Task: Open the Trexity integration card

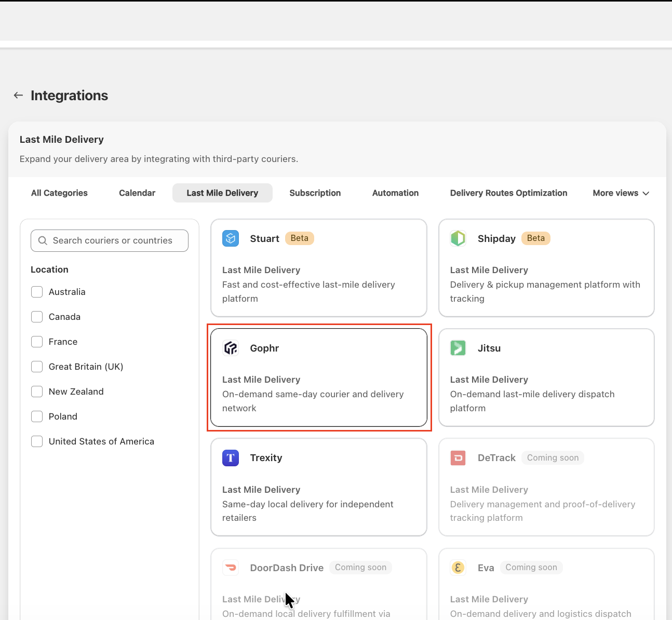Action: [x=319, y=487]
